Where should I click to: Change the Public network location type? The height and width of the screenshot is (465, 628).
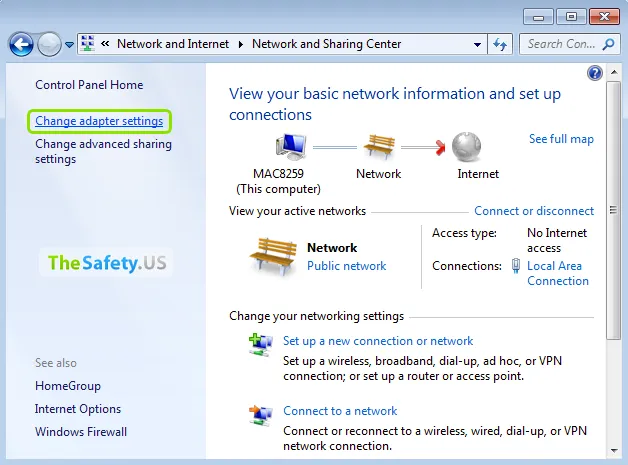tap(346, 266)
